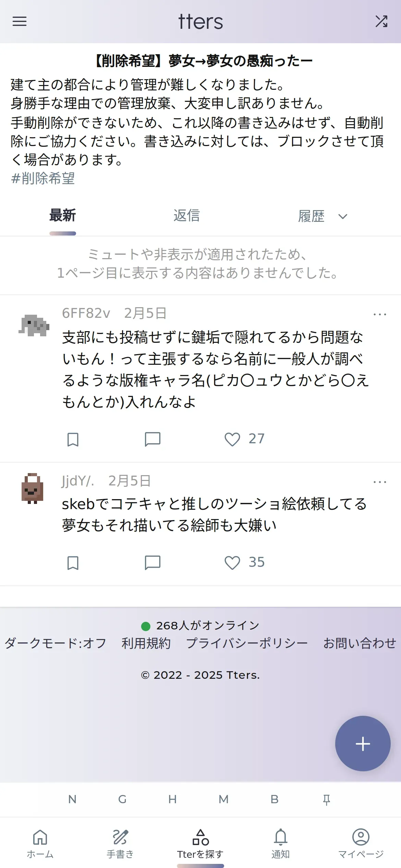Toggle ダークモード:オフ setting
Image resolution: width=401 pixels, height=868 pixels.
pos(56,643)
